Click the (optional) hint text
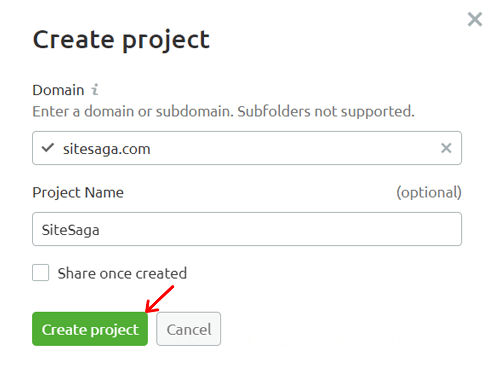Viewport: 494px width, 378px height. (429, 192)
